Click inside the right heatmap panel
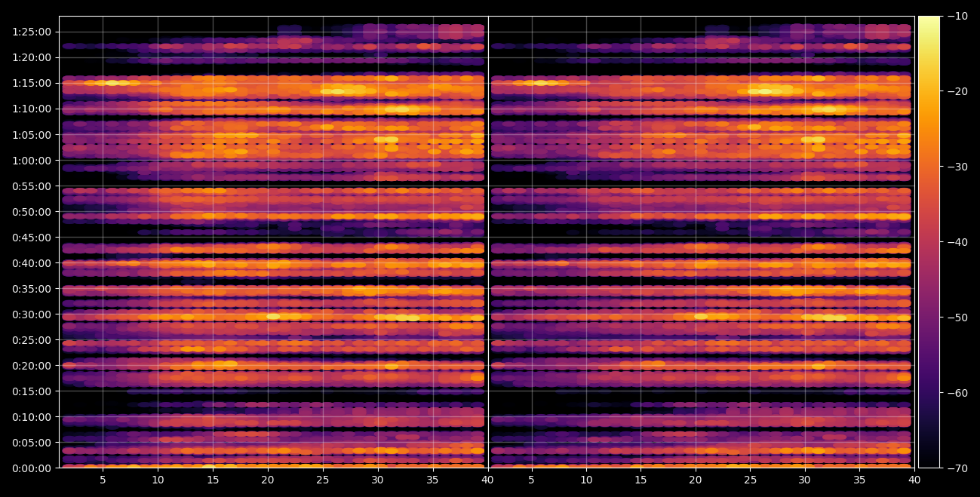 pyautogui.click(x=701, y=241)
